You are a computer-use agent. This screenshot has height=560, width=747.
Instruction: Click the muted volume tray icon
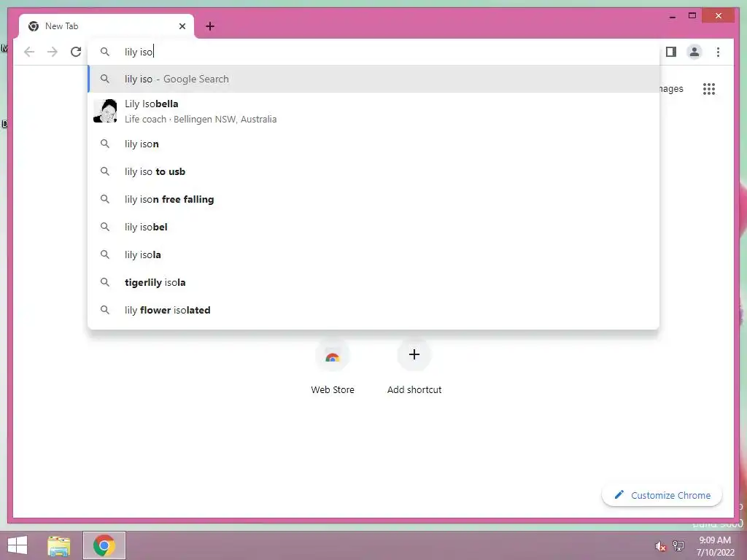(660, 546)
